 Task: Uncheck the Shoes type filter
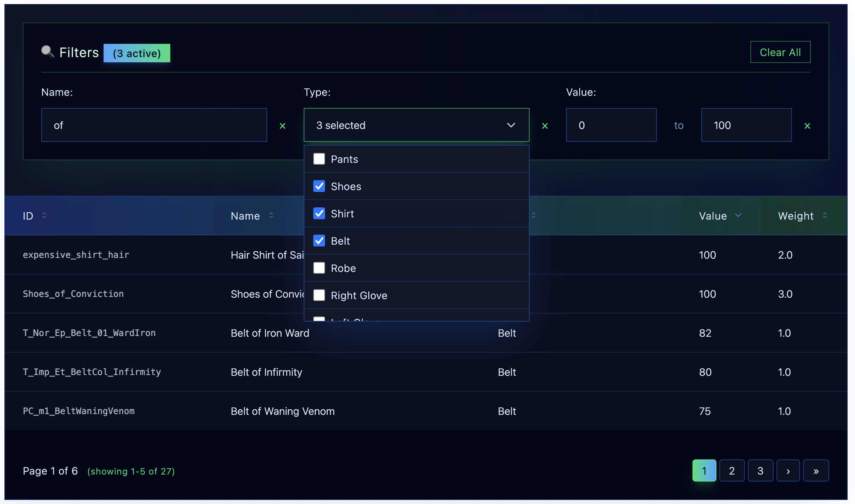319,186
